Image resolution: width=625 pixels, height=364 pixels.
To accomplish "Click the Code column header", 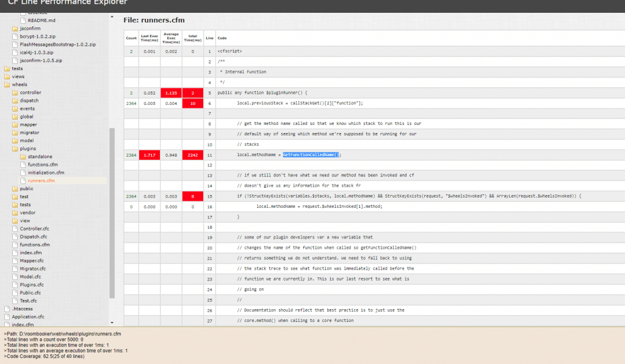I will [x=222, y=38].
